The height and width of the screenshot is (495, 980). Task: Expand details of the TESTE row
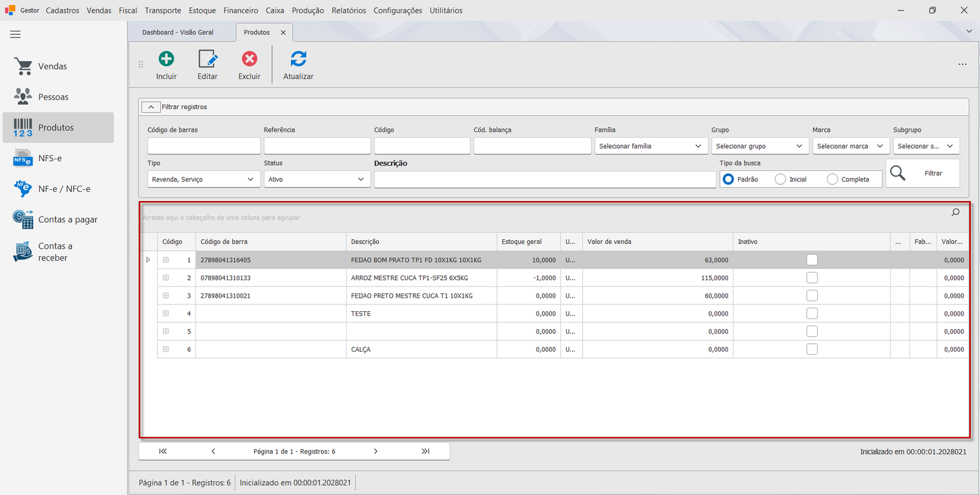pos(166,314)
